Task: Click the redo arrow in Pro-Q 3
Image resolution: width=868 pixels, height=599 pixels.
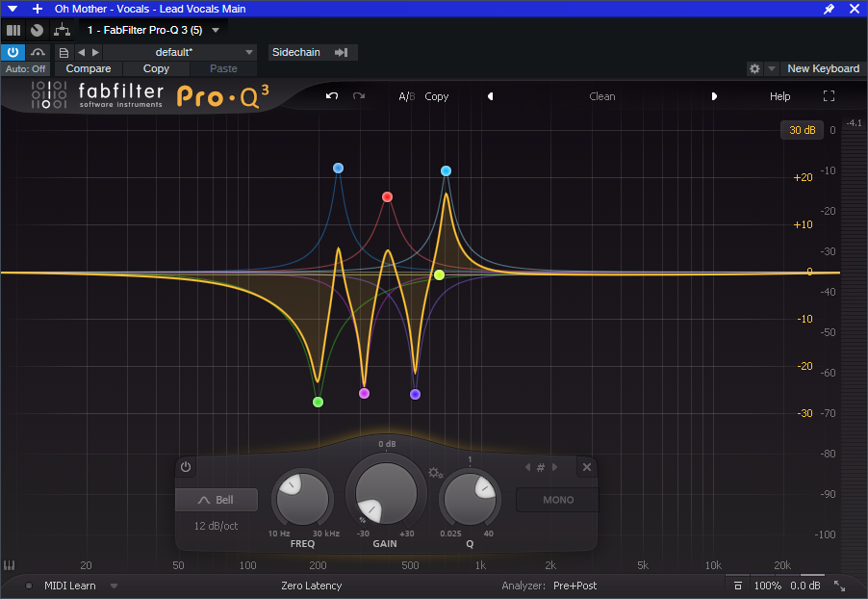Action: click(359, 96)
